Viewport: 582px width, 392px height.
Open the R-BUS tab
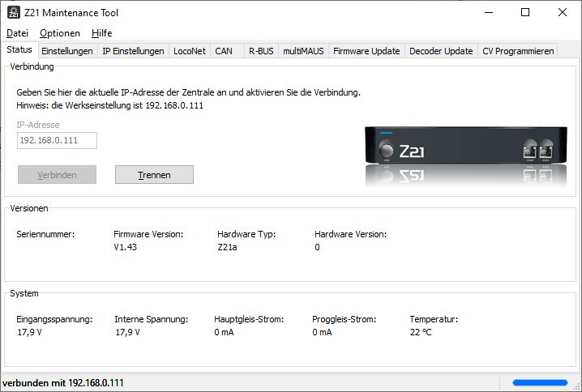coord(261,51)
